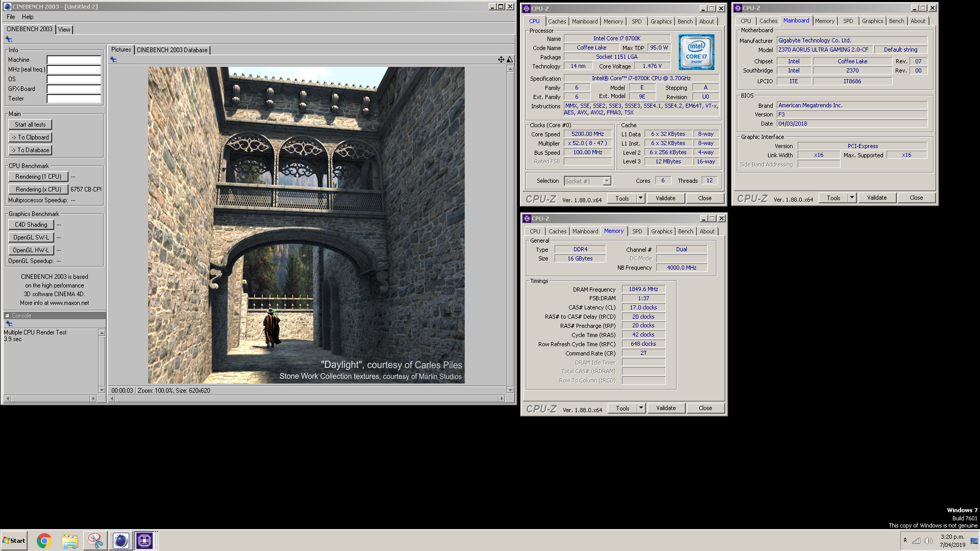Open SPD tab in CPU-Z Memory window
Image resolution: width=980 pixels, height=551 pixels.
pos(637,231)
